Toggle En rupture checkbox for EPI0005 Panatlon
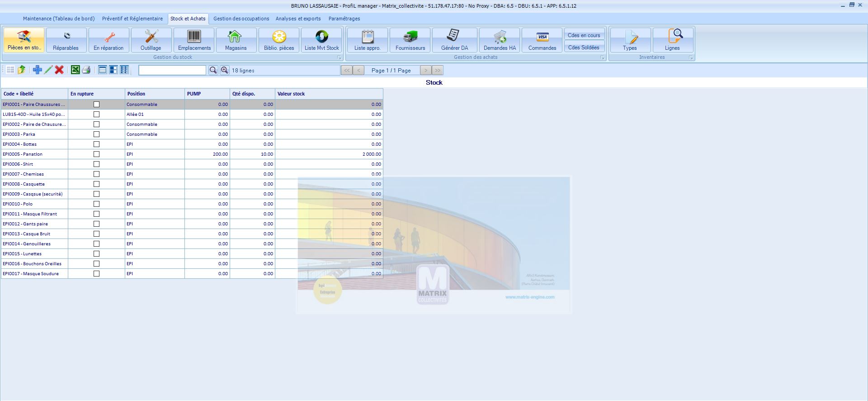 coord(96,154)
